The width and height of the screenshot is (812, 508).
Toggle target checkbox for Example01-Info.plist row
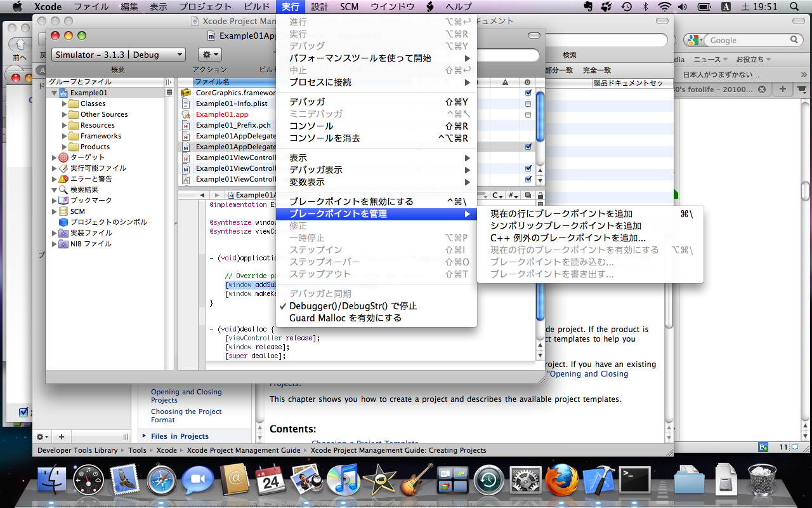click(x=528, y=104)
